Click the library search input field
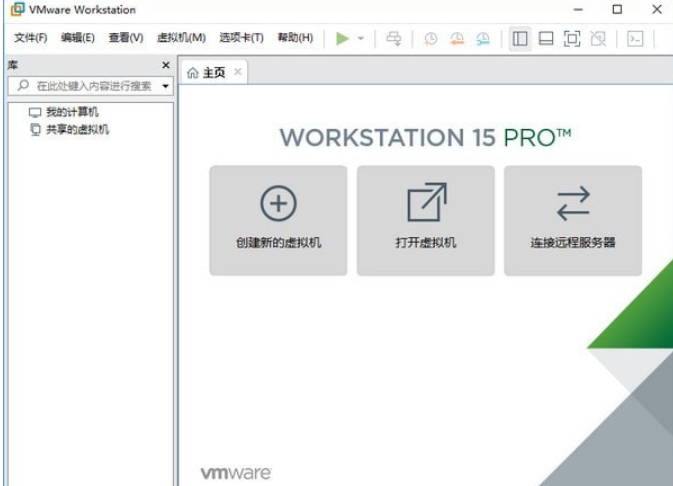 click(x=91, y=86)
